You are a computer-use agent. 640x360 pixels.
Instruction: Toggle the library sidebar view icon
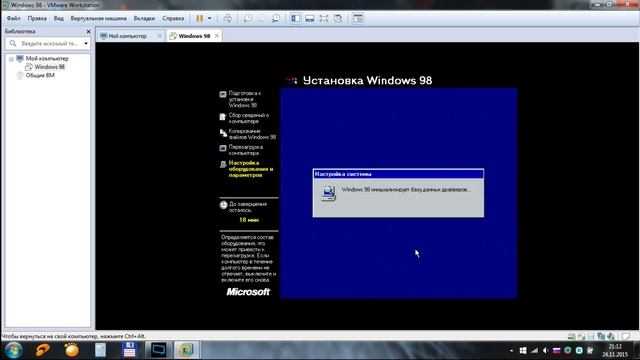(x=296, y=18)
